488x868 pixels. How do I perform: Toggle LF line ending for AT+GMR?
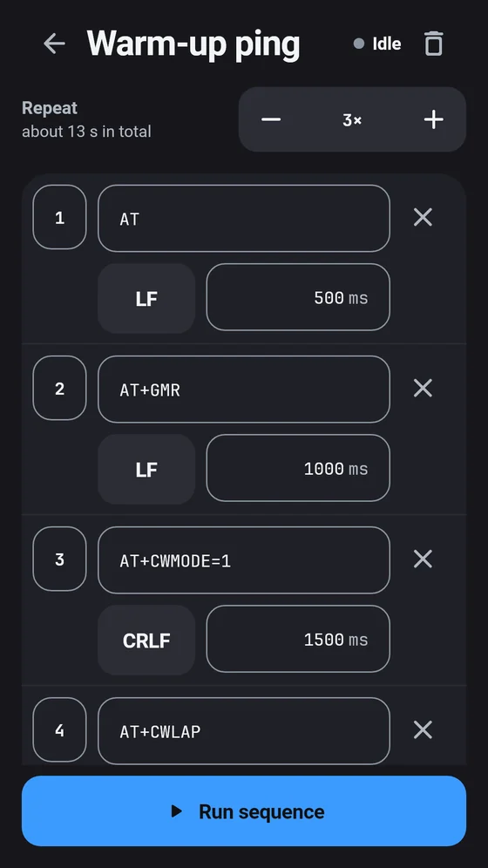(x=146, y=470)
